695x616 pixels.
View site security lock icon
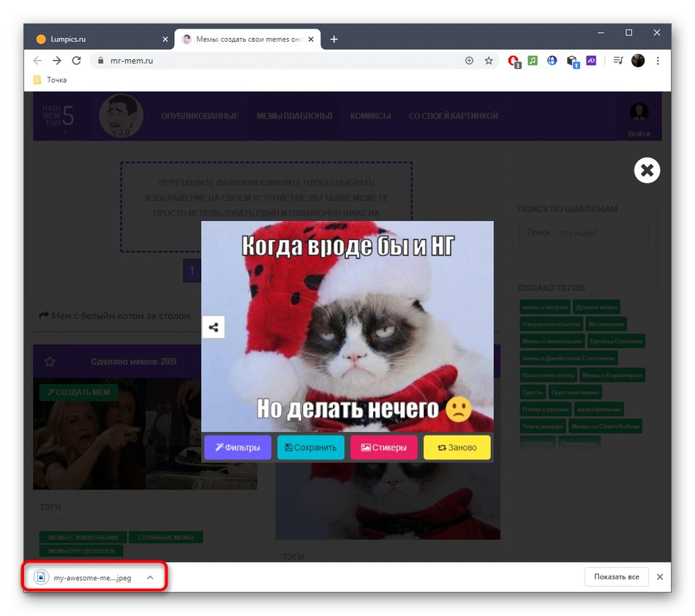tap(101, 61)
